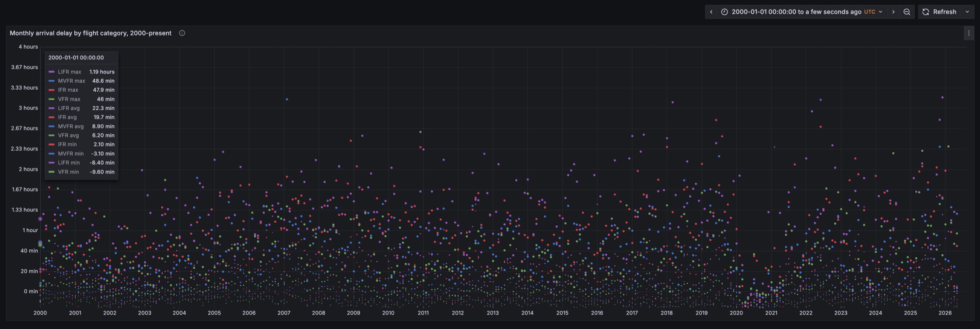
Task: Open the time range picker
Action: click(801, 12)
